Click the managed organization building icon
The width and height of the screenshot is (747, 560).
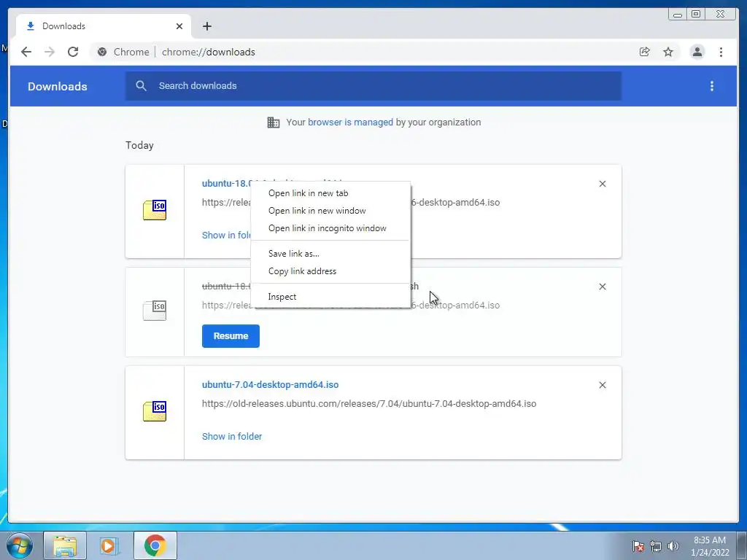coord(274,122)
